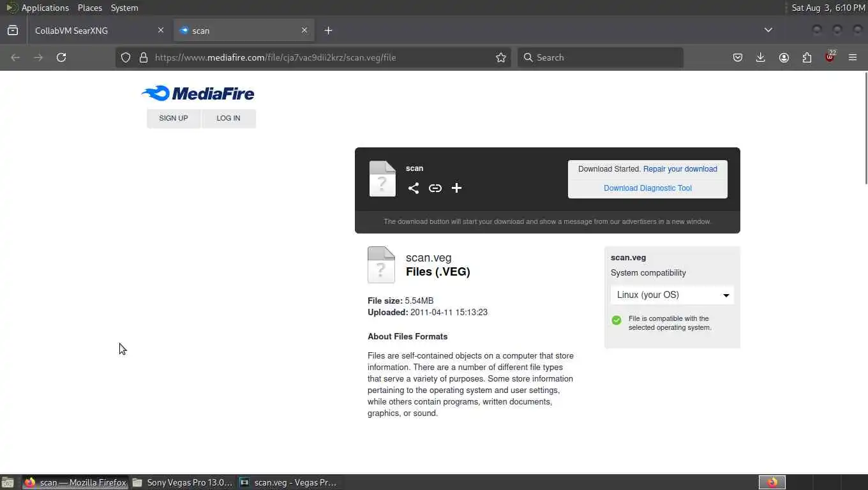
Task: Copy link using the chain link icon
Action: pyautogui.click(x=435, y=188)
